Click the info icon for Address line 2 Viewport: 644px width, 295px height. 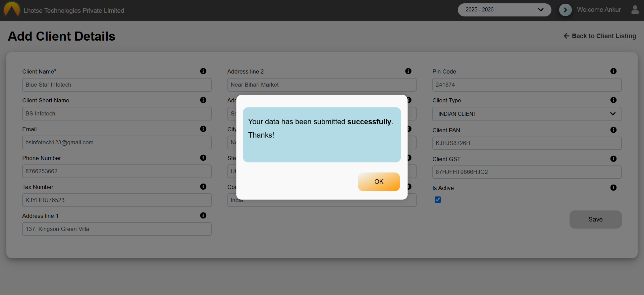coord(408,71)
